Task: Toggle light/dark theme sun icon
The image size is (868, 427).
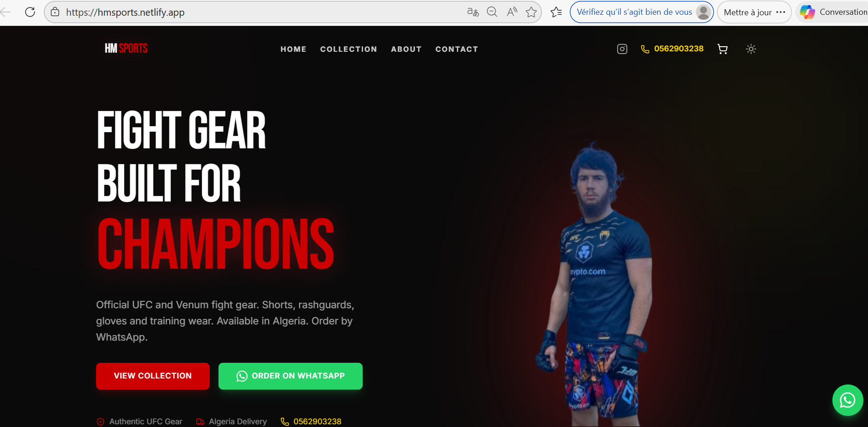Action: pyautogui.click(x=751, y=49)
